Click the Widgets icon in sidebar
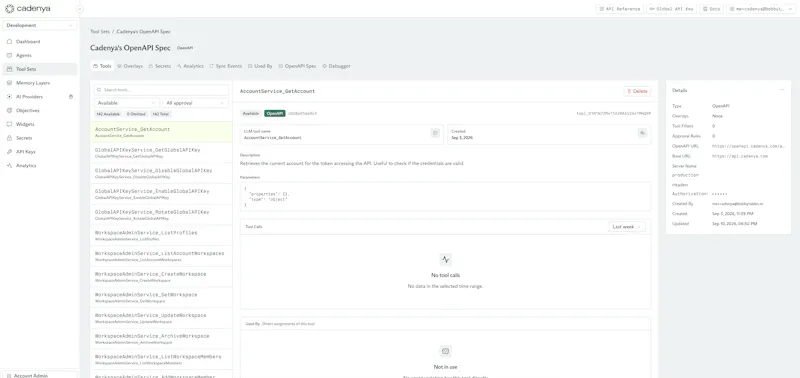Viewport: 800px width, 378px height. coord(9,124)
